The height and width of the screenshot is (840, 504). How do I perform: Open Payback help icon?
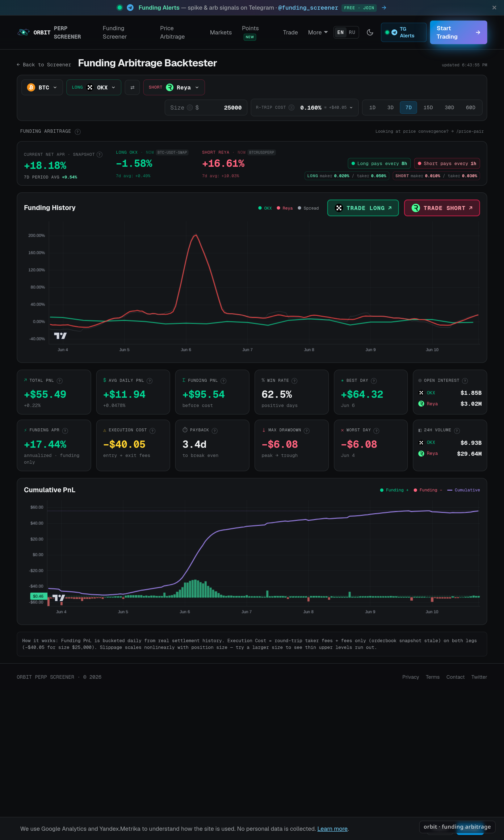pos(214,431)
